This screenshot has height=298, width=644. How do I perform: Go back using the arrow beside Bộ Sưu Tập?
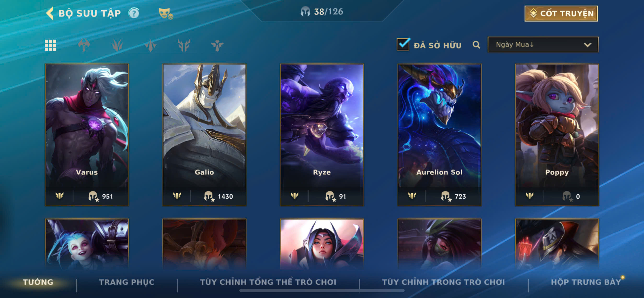pos(50,13)
